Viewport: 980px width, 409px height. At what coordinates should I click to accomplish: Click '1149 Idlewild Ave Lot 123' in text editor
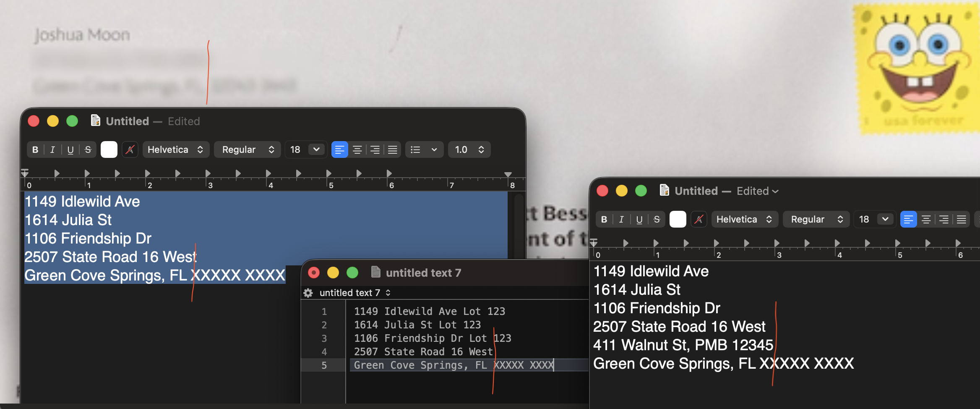tap(430, 312)
